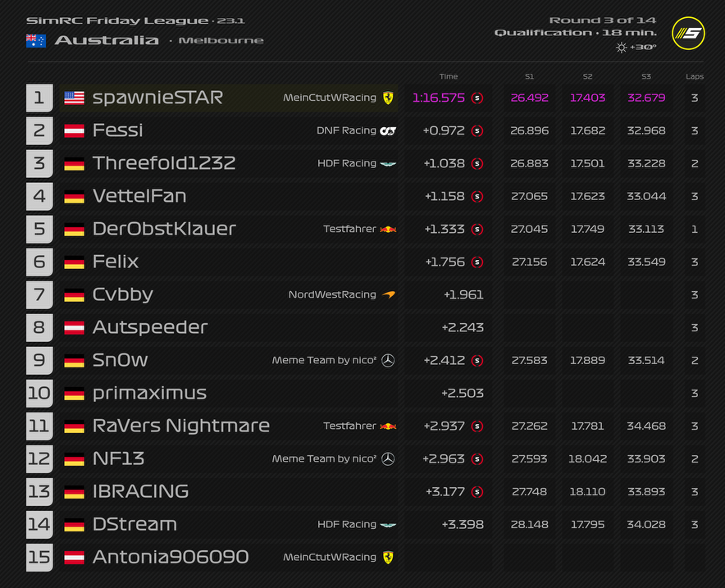The height and width of the screenshot is (588, 725).
Task: Click the S1 sector column header
Action: 529,76
